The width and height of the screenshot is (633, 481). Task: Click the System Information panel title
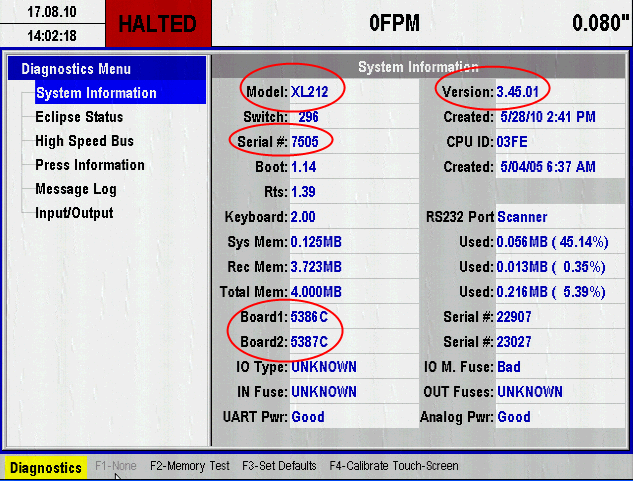point(418,67)
